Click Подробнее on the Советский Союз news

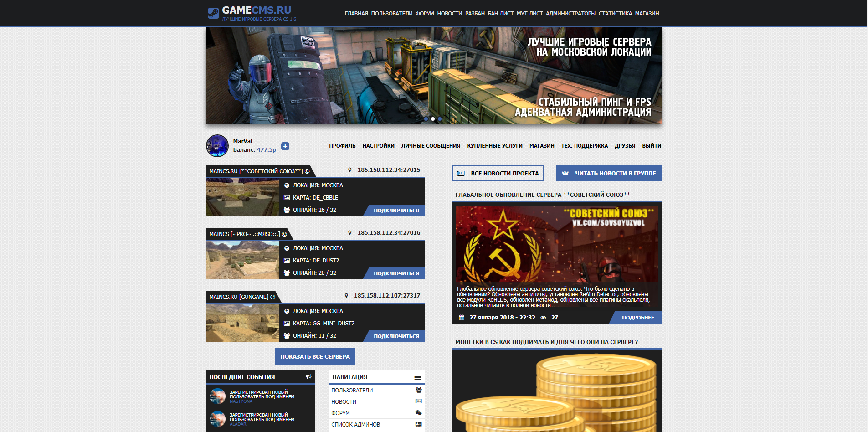(x=636, y=318)
